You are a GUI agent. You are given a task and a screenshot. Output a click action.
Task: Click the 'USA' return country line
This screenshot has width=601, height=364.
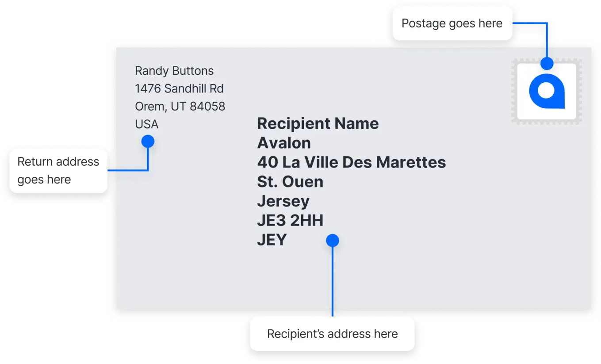146,124
